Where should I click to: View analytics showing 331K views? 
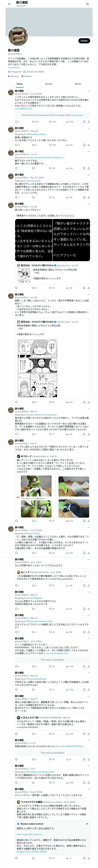pos(70,122)
